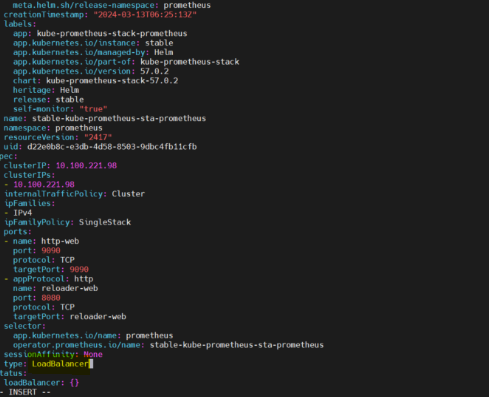The width and height of the screenshot is (489, 397).
Task: Click the sessionAffinity value None
Action: pos(93,354)
